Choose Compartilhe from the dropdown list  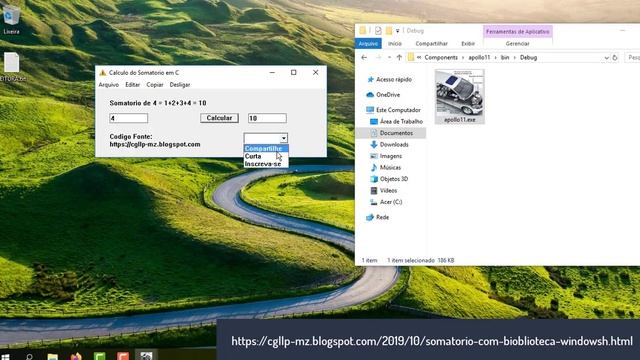click(266, 149)
